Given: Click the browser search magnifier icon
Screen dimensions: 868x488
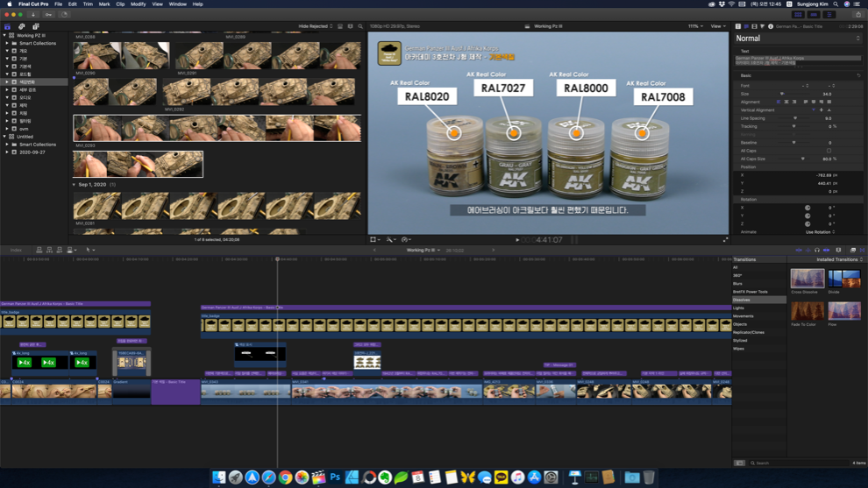Looking at the screenshot, I should 359,26.
